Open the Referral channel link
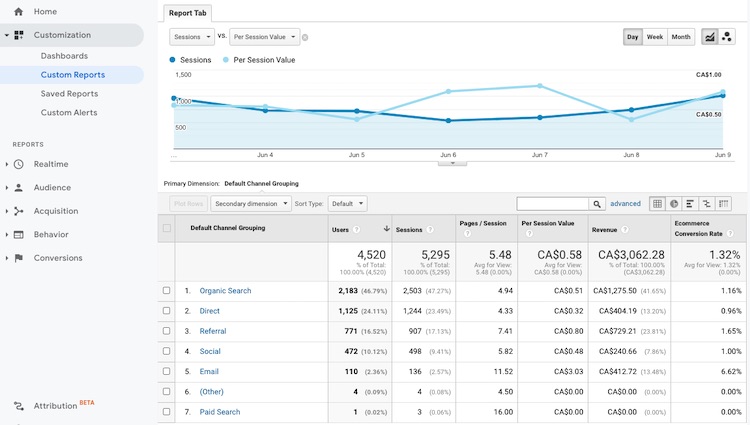 (213, 331)
